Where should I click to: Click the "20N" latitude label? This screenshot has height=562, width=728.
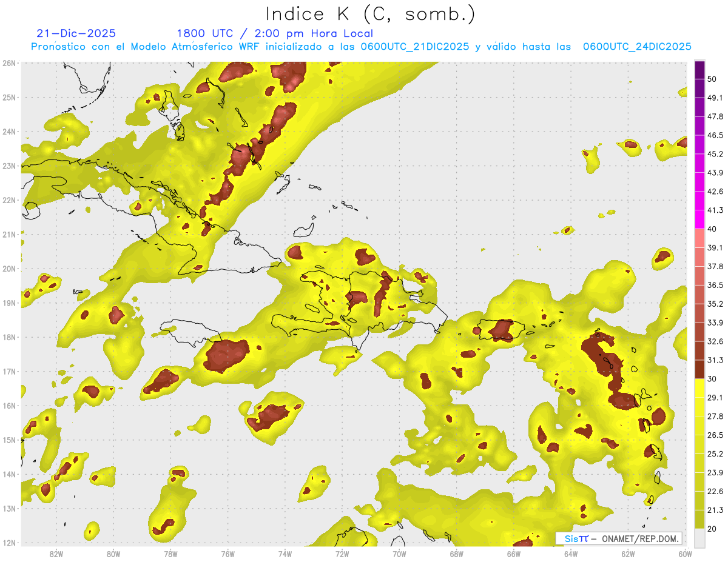click(x=9, y=269)
